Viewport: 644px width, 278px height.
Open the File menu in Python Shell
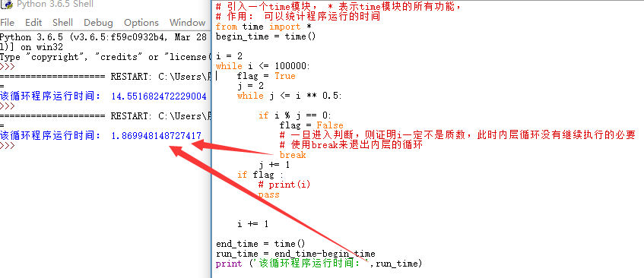[8, 23]
